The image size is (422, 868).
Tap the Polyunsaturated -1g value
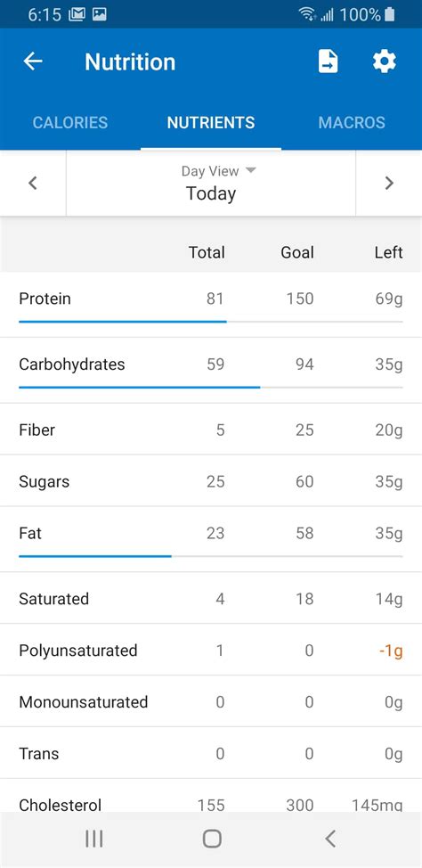pyautogui.click(x=391, y=651)
